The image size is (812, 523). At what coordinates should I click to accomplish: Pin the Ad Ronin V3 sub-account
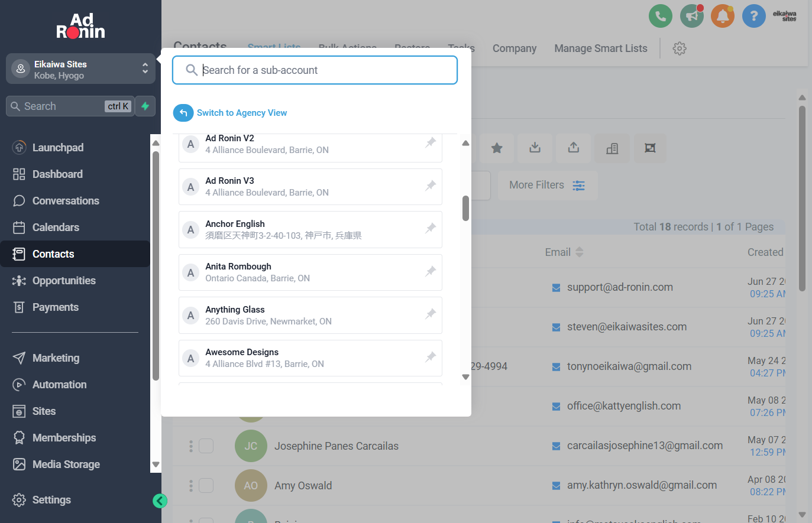coord(431,186)
